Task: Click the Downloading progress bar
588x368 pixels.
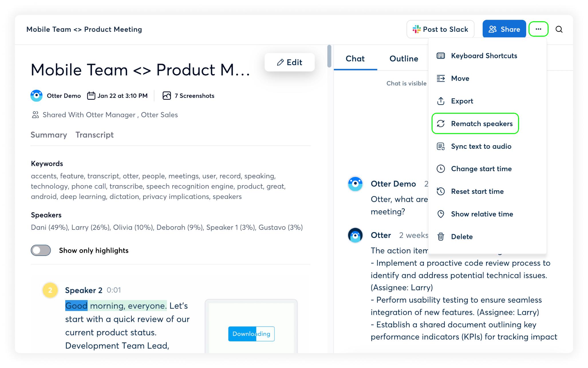Action: (251, 334)
